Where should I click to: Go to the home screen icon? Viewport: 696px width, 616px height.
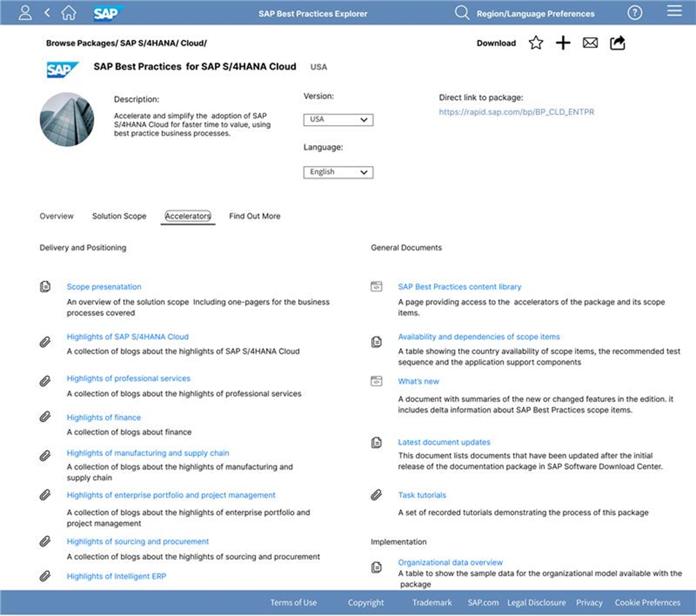coord(68,12)
